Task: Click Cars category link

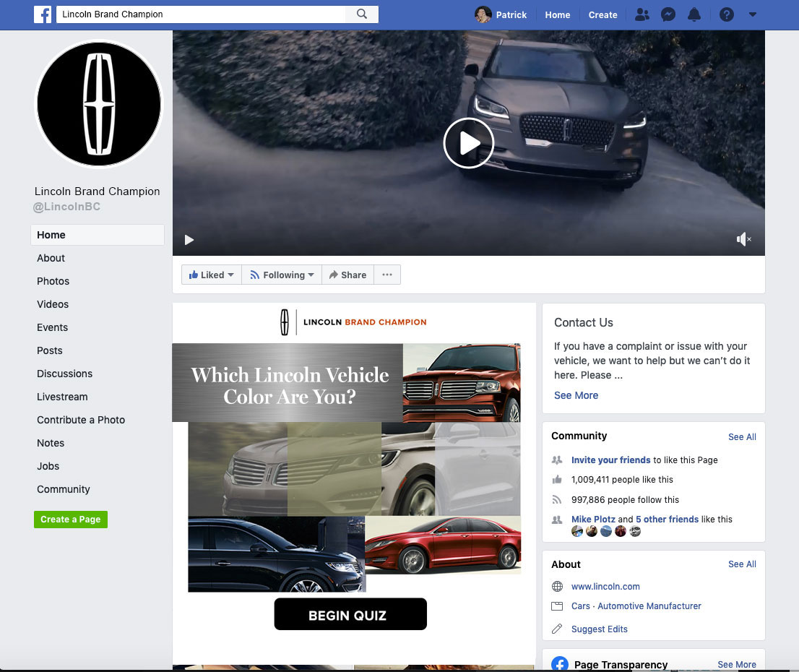Action: click(x=580, y=606)
